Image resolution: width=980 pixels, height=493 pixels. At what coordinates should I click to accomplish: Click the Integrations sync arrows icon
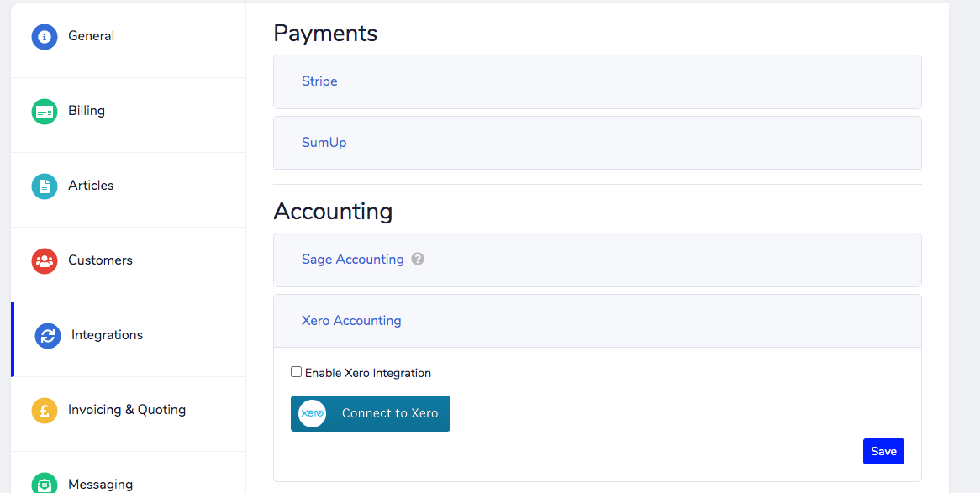(x=48, y=336)
